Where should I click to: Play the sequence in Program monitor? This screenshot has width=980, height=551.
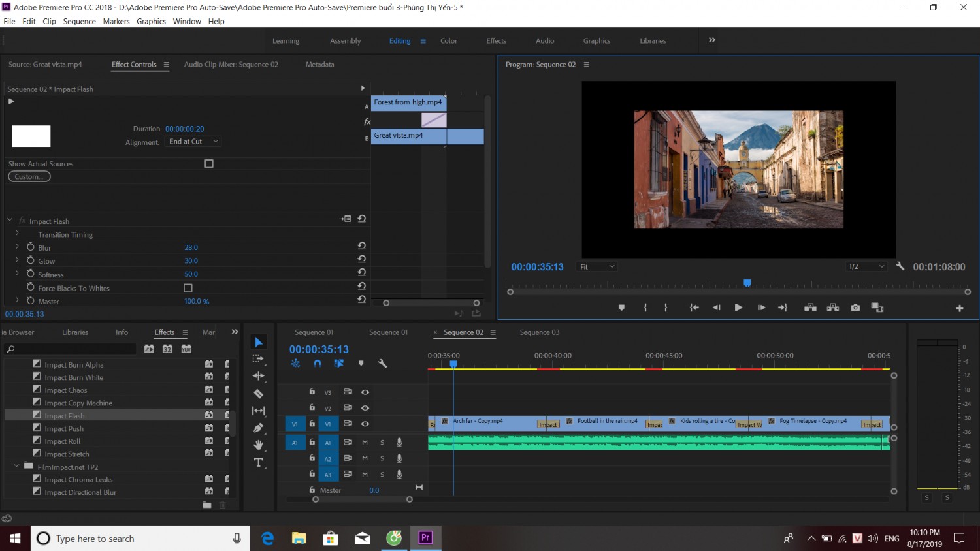coord(738,307)
